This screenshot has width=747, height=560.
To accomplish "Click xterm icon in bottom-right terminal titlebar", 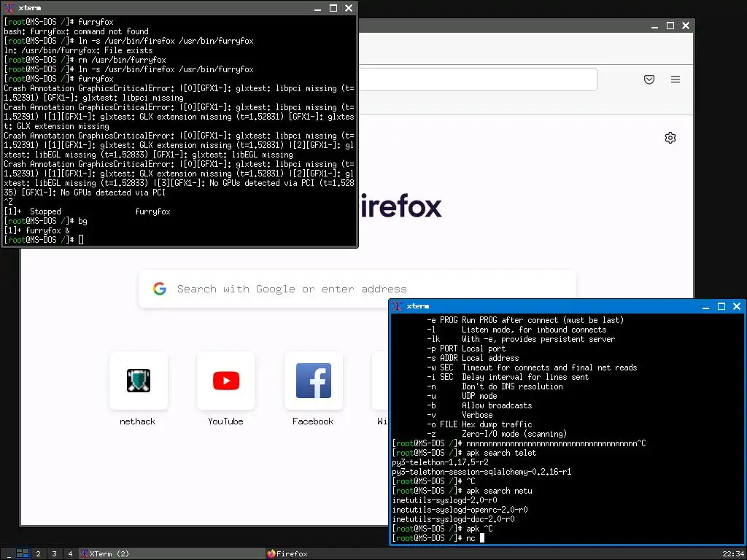I will [x=397, y=306].
